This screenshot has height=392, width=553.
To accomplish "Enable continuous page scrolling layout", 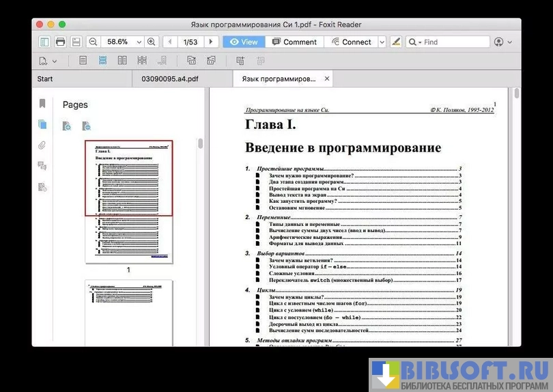I will coord(102,61).
